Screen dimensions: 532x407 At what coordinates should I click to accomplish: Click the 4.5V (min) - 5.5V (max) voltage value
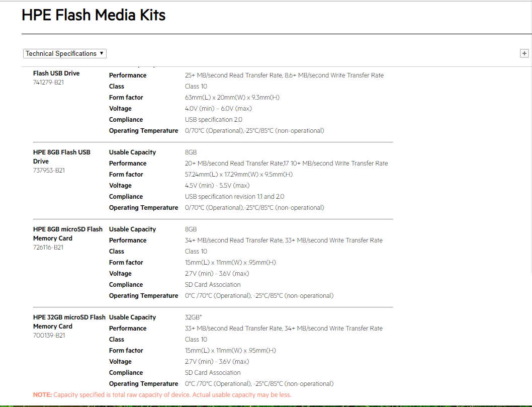point(217,186)
